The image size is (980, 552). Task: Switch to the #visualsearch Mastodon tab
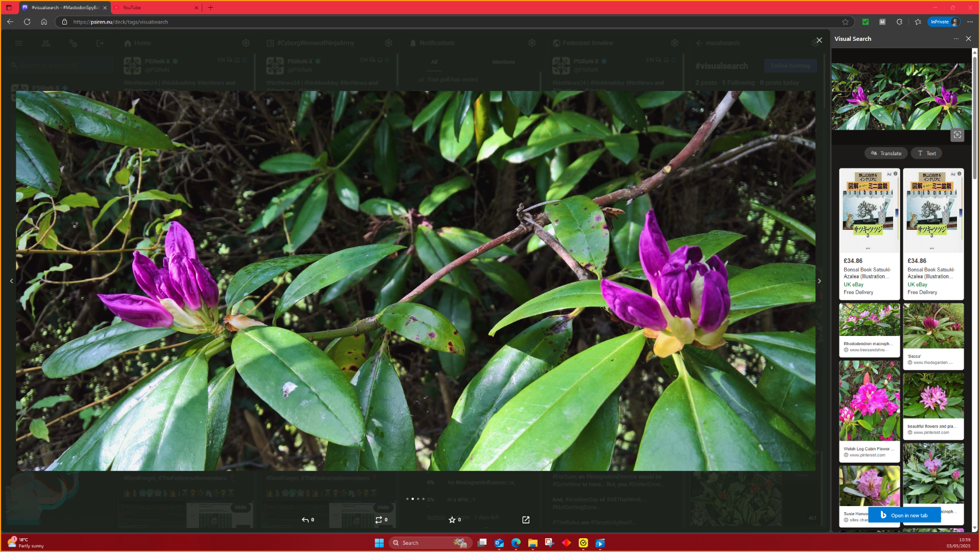pyautogui.click(x=64, y=8)
